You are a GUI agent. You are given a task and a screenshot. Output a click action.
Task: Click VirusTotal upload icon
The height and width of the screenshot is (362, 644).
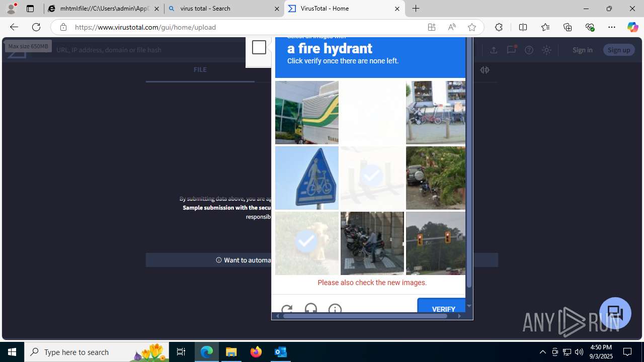pos(494,50)
